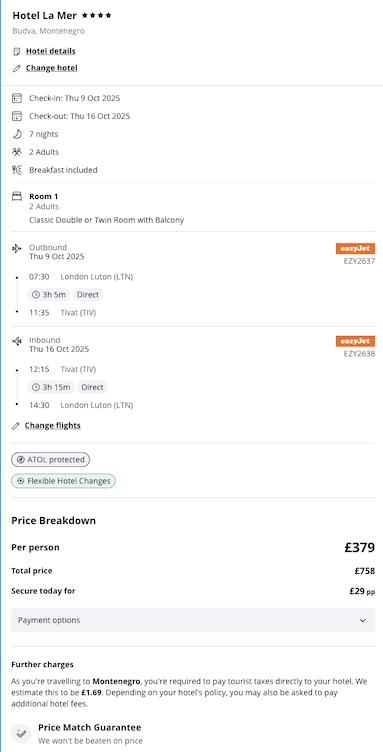This screenshot has height=752, width=383.
Task: Click the pencil icon beside Change hotel
Action: tap(17, 68)
